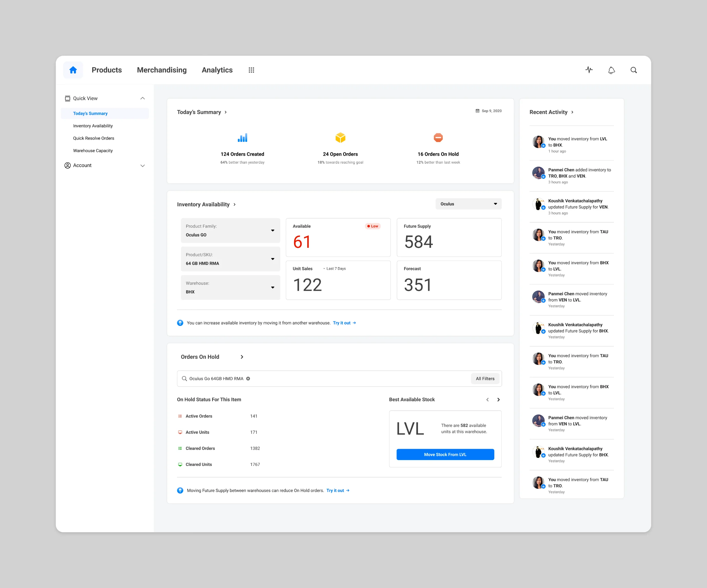Open the Warehouse BHX dropdown
The height and width of the screenshot is (588, 707).
coord(230,288)
